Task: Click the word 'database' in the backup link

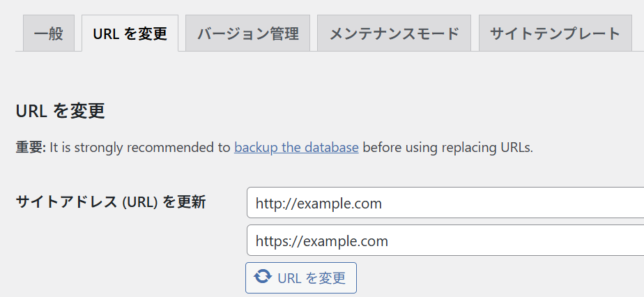Action: tap(331, 148)
